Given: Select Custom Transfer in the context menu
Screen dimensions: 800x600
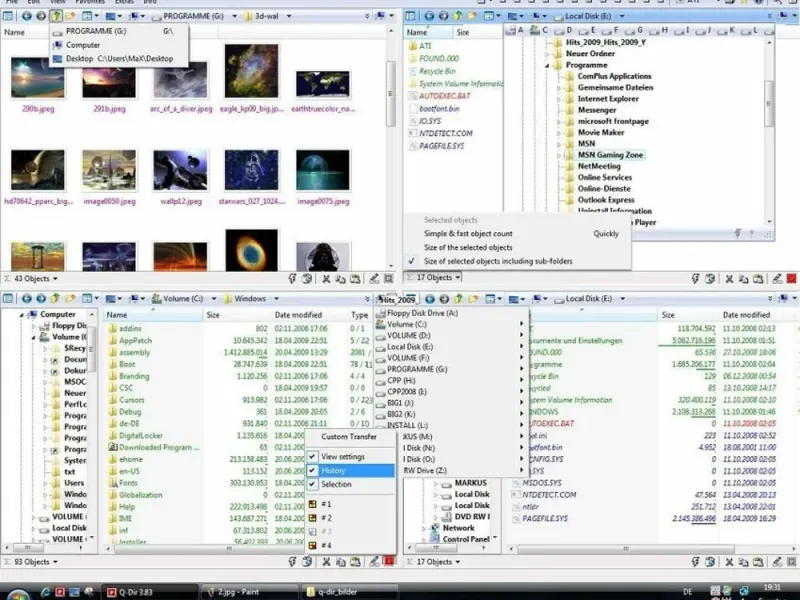Looking at the screenshot, I should pyautogui.click(x=349, y=437).
